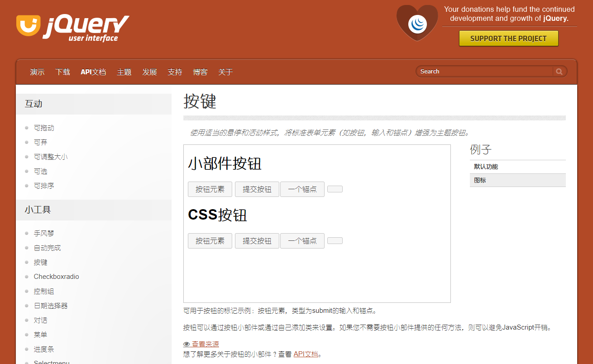Go to 可弃 in the sidebar
The image size is (593, 364).
[x=40, y=143]
